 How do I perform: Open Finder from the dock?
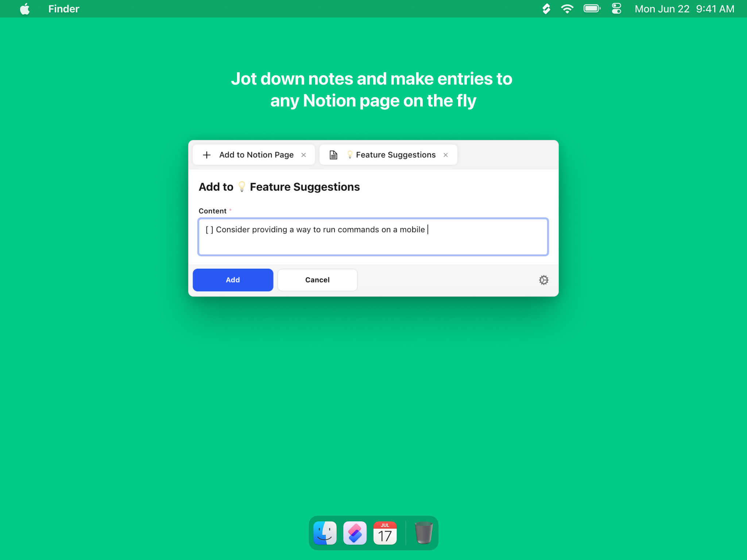pos(325,533)
